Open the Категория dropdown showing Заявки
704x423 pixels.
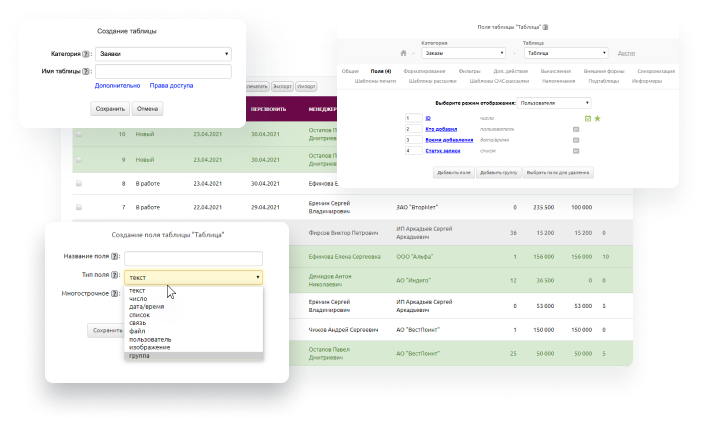[163, 54]
